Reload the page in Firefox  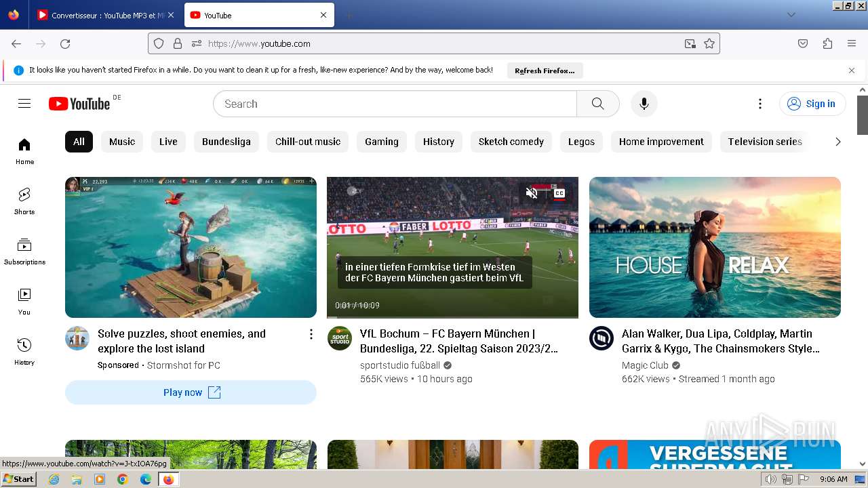coord(65,43)
